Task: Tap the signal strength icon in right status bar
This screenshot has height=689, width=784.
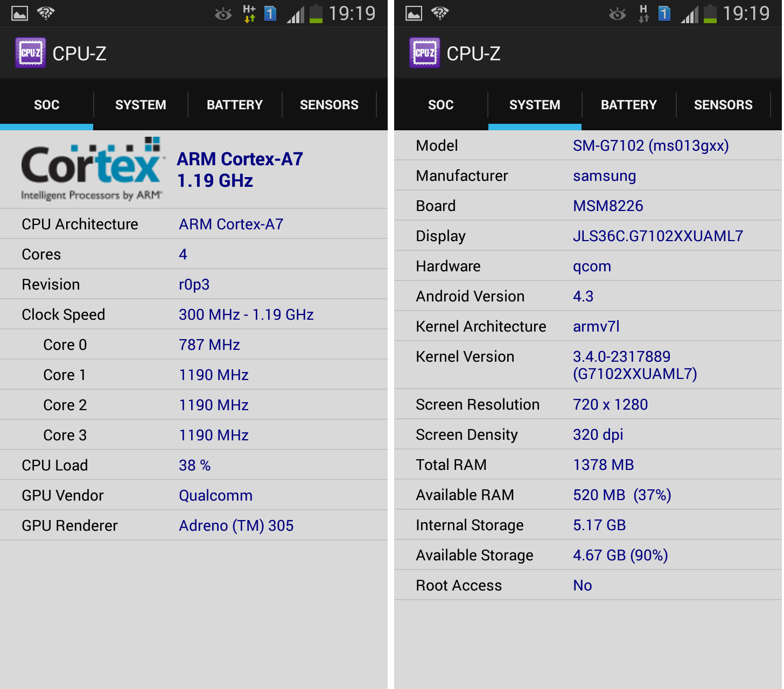Action: [689, 14]
